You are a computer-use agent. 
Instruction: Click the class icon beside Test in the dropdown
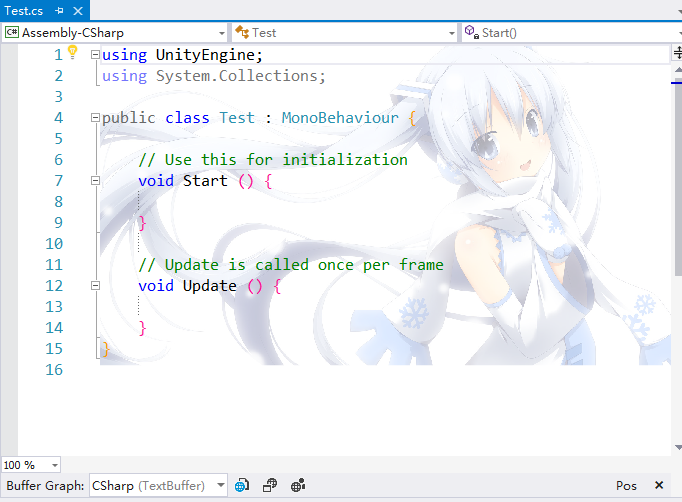242,32
